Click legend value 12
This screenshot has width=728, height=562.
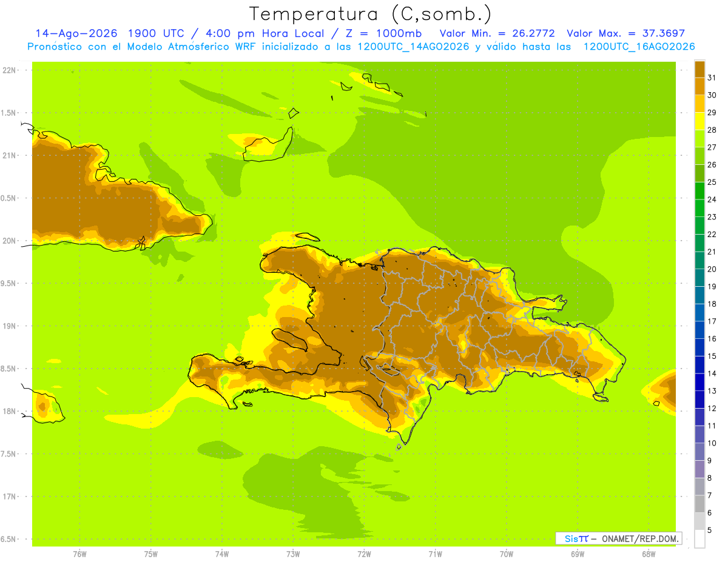pos(712,409)
